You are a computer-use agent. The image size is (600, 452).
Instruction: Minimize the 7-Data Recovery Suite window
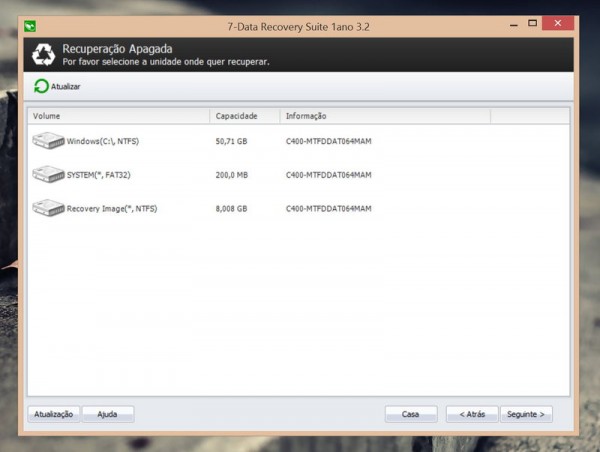click(514, 24)
